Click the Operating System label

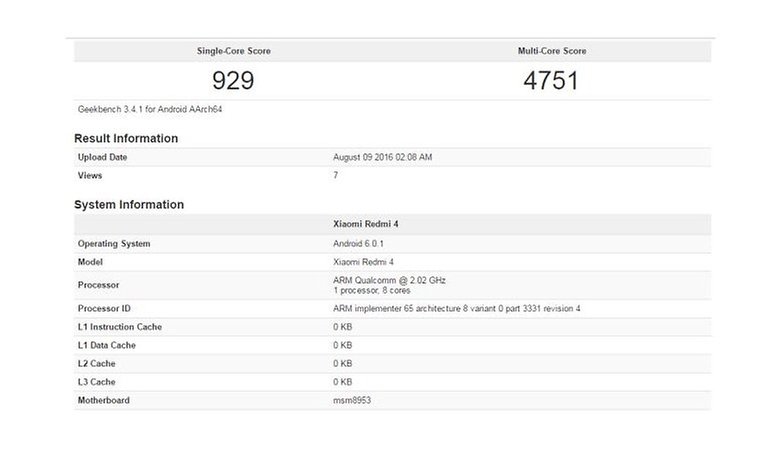114,243
